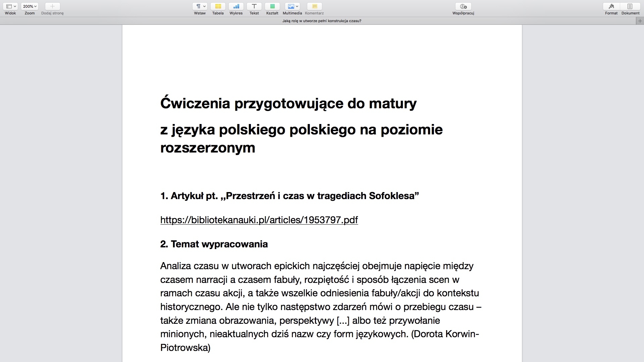Expand the Multimedia media dropdown
The image size is (644, 362).
click(292, 6)
